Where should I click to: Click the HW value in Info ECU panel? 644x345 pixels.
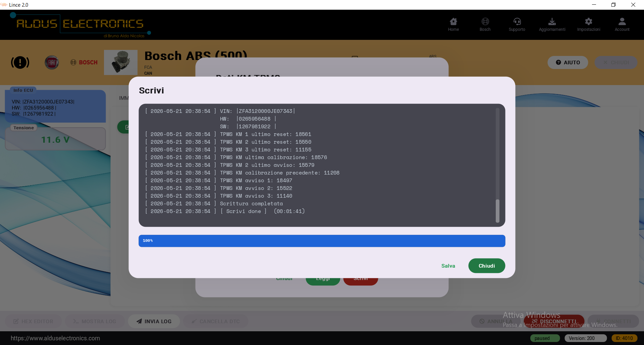[34, 108]
